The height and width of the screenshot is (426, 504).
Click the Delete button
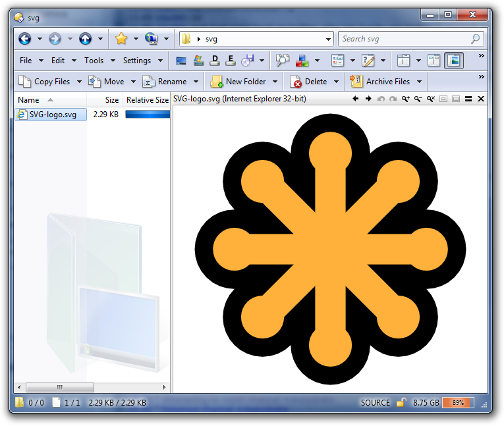coord(308,82)
